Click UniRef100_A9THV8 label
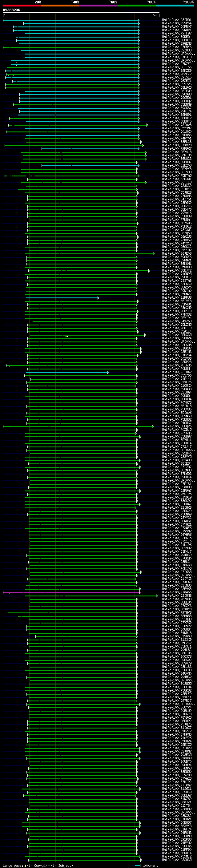This screenshot has height=868, width=197. pos(176,612)
